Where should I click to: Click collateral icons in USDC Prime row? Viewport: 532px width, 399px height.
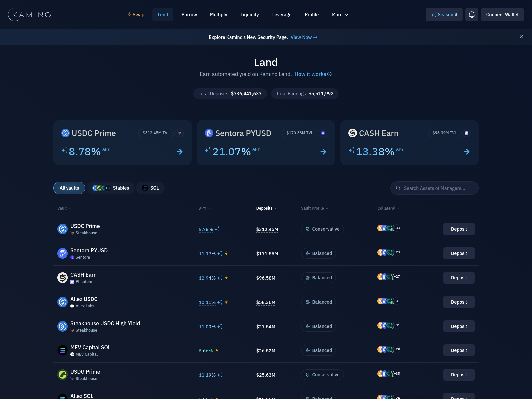389,228
